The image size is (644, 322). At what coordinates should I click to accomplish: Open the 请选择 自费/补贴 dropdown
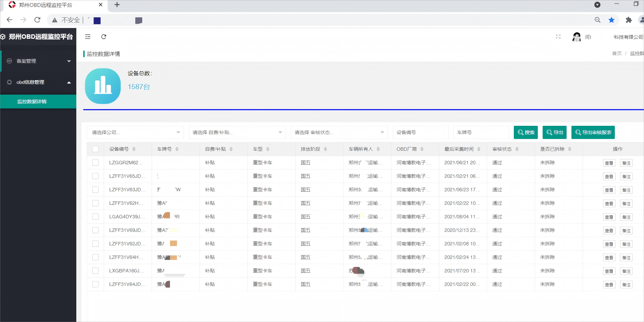pyautogui.click(x=237, y=132)
